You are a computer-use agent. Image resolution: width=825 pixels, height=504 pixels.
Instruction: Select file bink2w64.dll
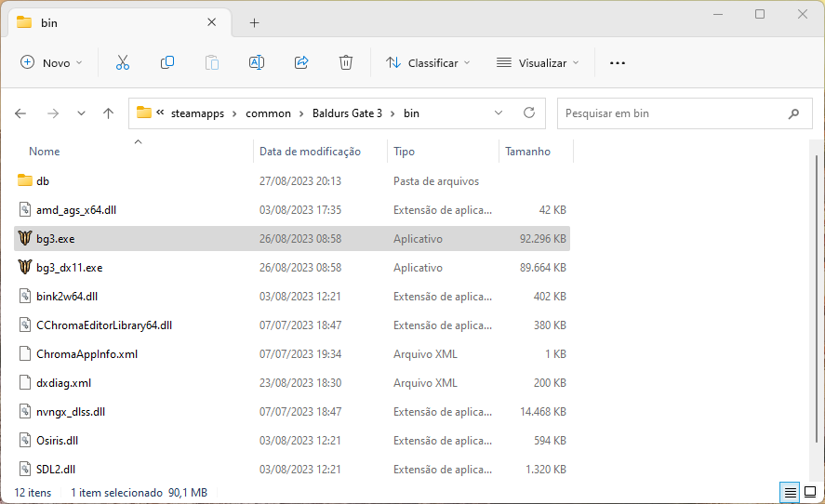point(67,297)
